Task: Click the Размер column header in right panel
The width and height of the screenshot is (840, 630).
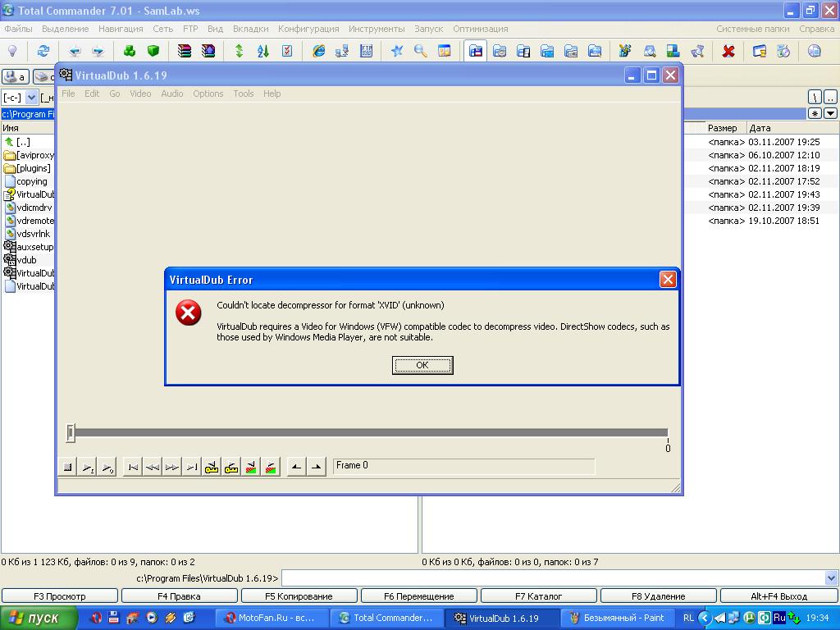Action: pyautogui.click(x=722, y=128)
